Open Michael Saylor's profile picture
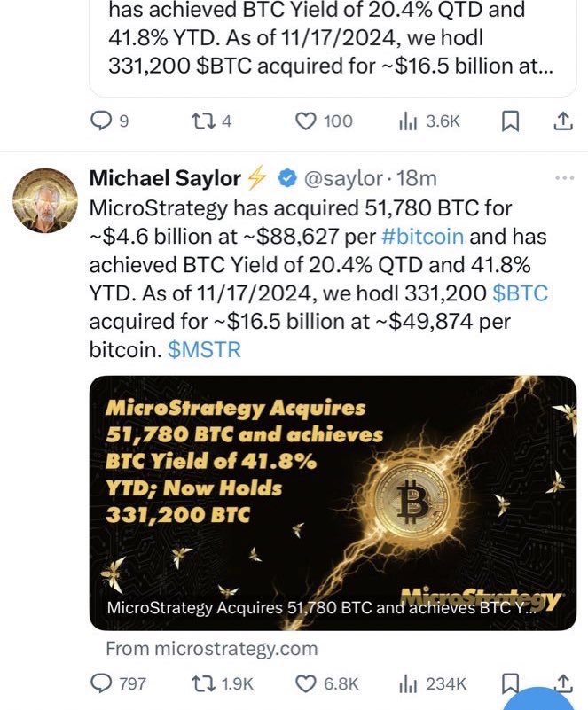The height and width of the screenshot is (710, 588). (x=44, y=200)
